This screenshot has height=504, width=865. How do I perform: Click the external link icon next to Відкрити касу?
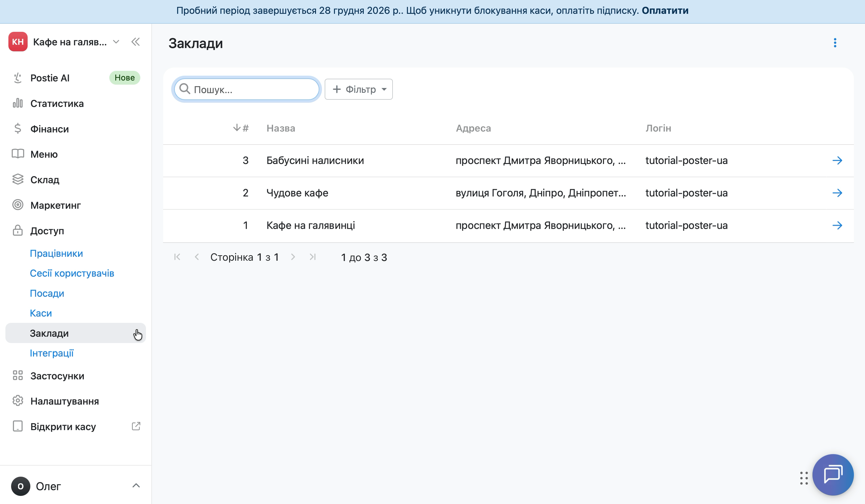point(136,426)
